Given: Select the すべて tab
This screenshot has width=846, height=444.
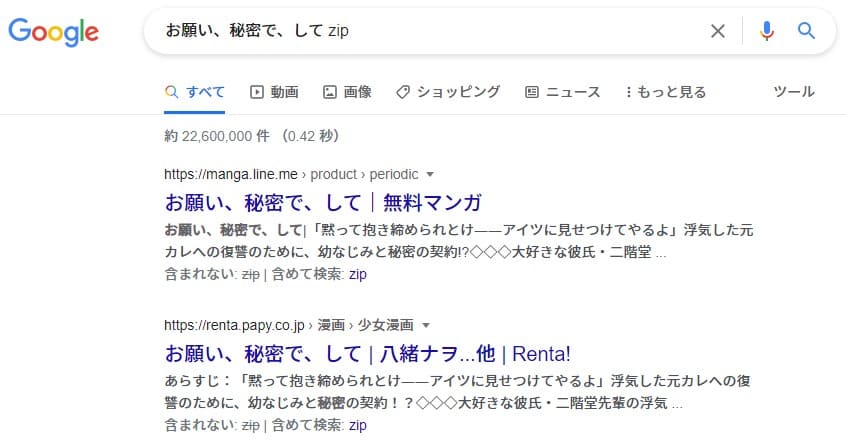Looking at the screenshot, I should point(195,92).
